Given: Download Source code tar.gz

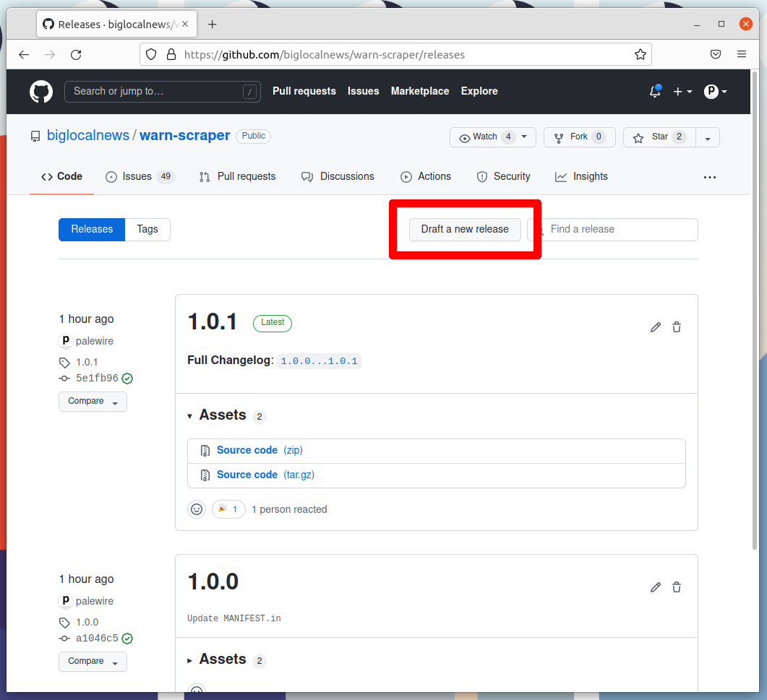Looking at the screenshot, I should [265, 475].
